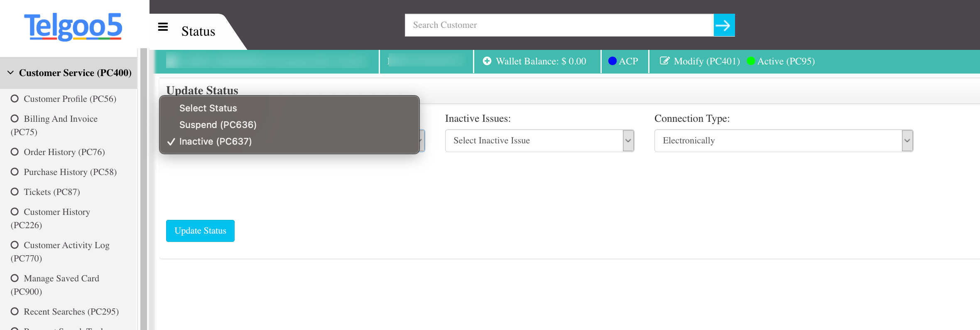This screenshot has height=330, width=980.
Task: Click the Inactive Issues: label
Action: (x=478, y=118)
